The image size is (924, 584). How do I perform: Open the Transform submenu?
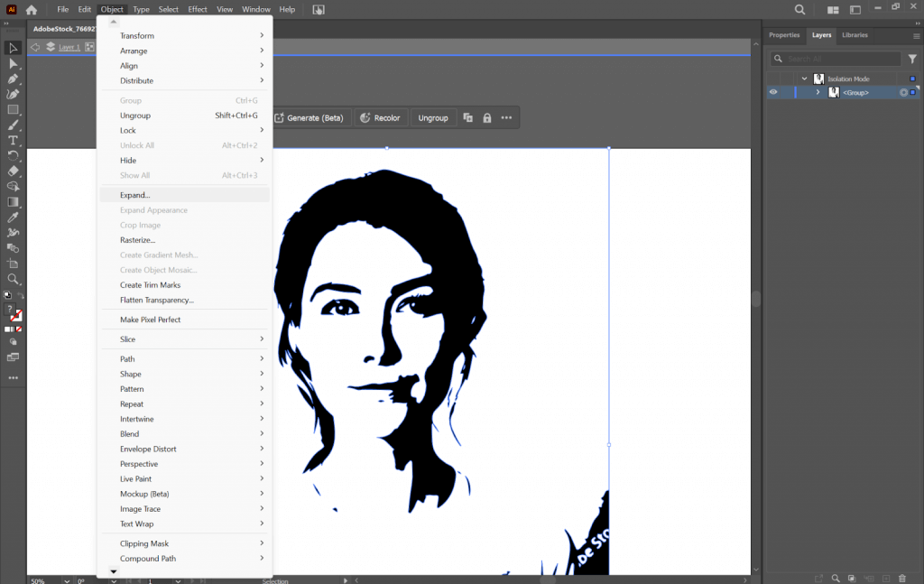click(x=184, y=36)
